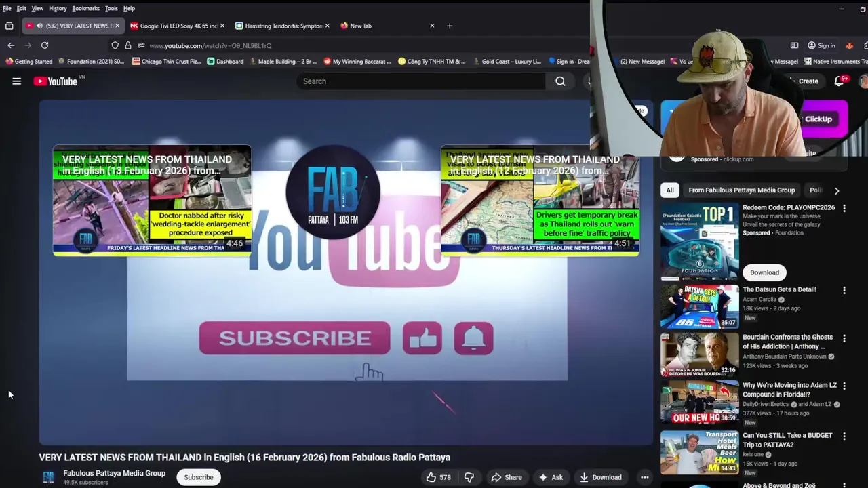Open the tracking protection shield icon
The image size is (868, 488).
[x=115, y=45]
